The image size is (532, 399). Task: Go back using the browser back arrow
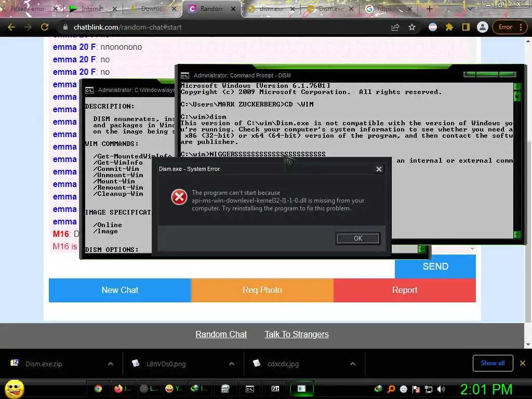11,27
